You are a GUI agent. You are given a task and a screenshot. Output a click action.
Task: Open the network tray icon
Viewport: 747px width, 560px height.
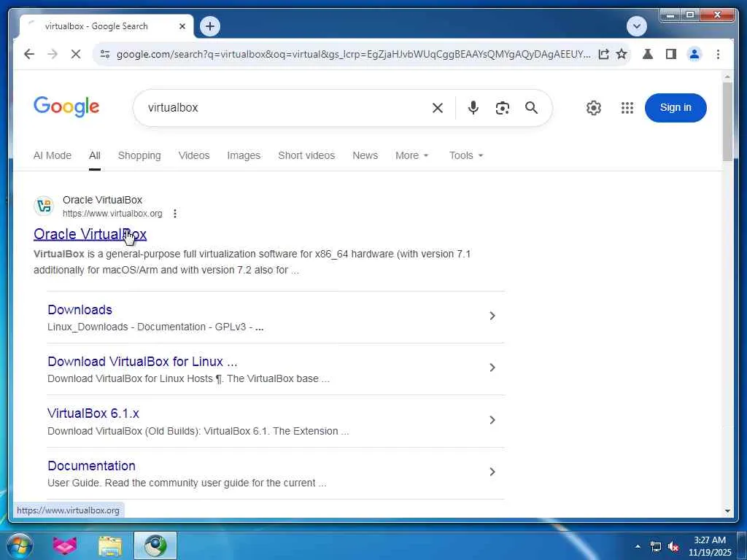point(656,547)
